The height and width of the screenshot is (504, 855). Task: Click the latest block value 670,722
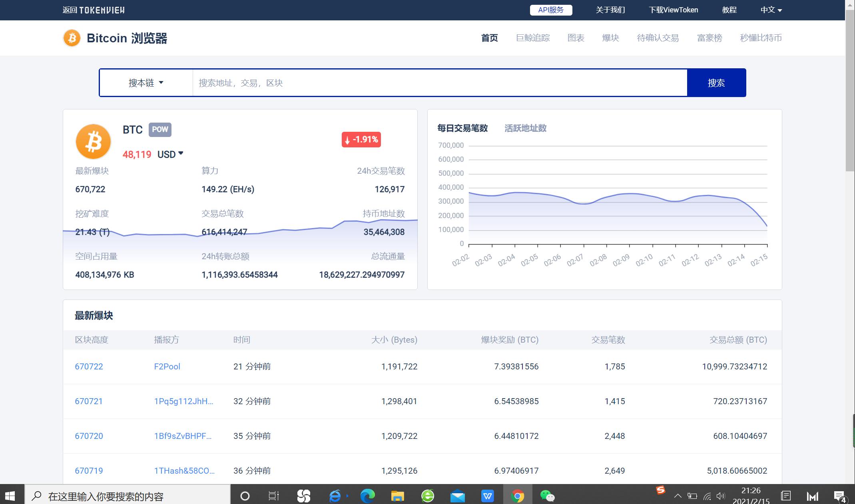(90, 189)
